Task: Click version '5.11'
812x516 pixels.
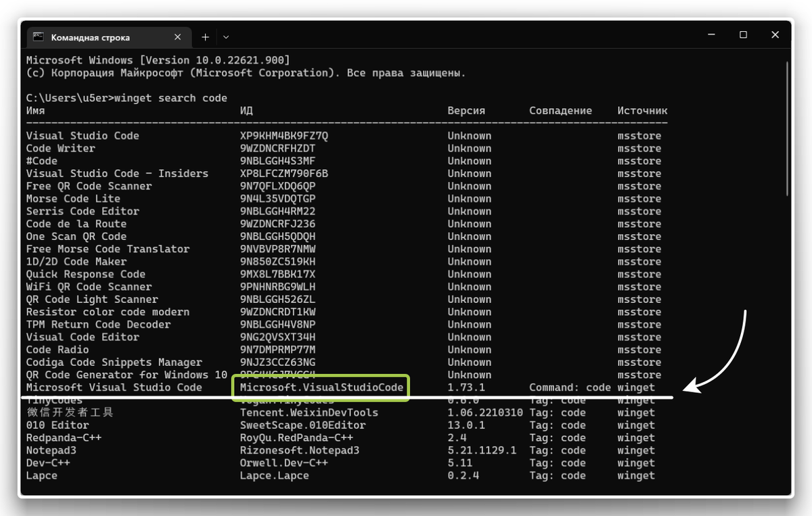Action: click(460, 463)
